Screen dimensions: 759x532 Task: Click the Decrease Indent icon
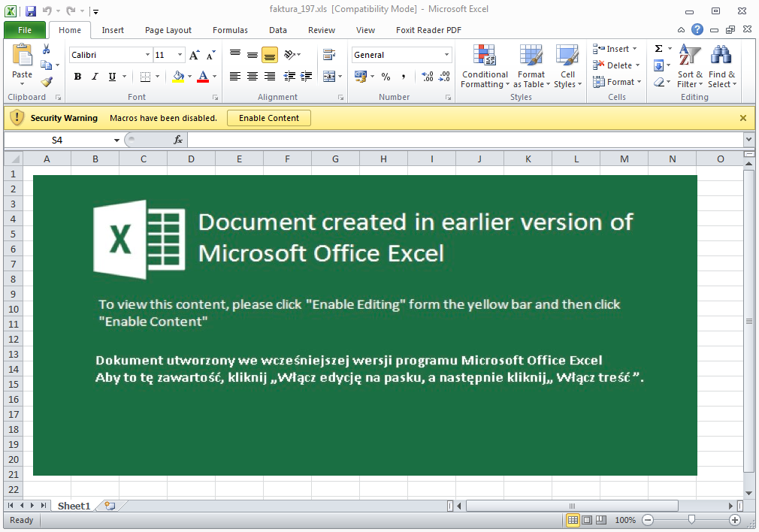pos(289,77)
